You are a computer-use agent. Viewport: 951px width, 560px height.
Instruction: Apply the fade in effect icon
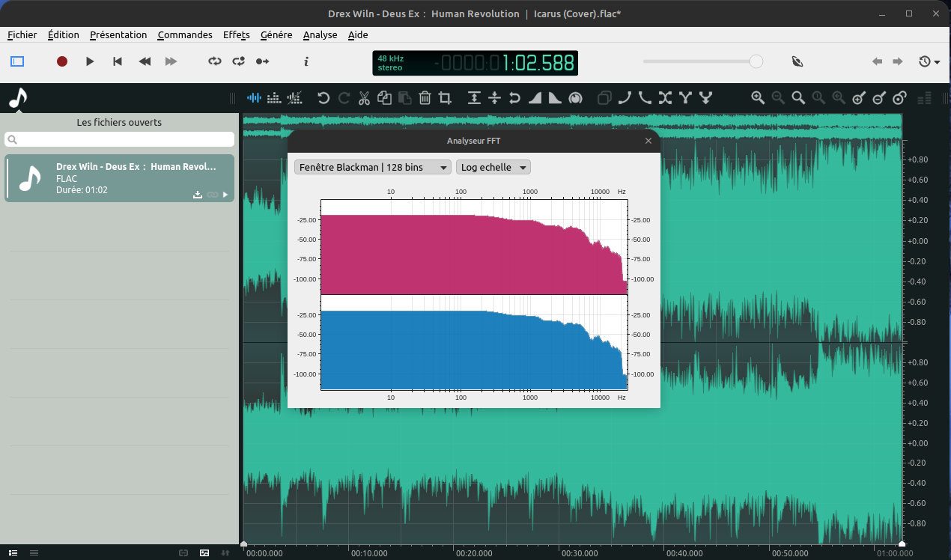[535, 98]
